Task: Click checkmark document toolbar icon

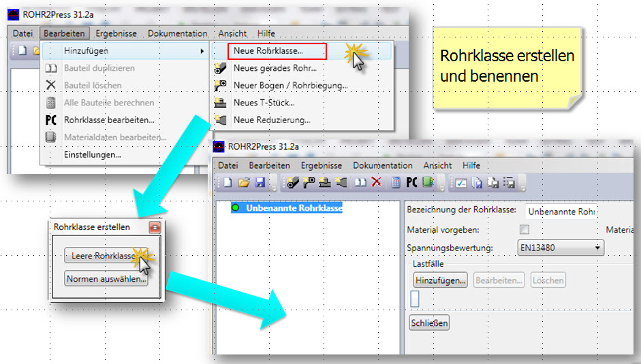Action: coord(460,182)
